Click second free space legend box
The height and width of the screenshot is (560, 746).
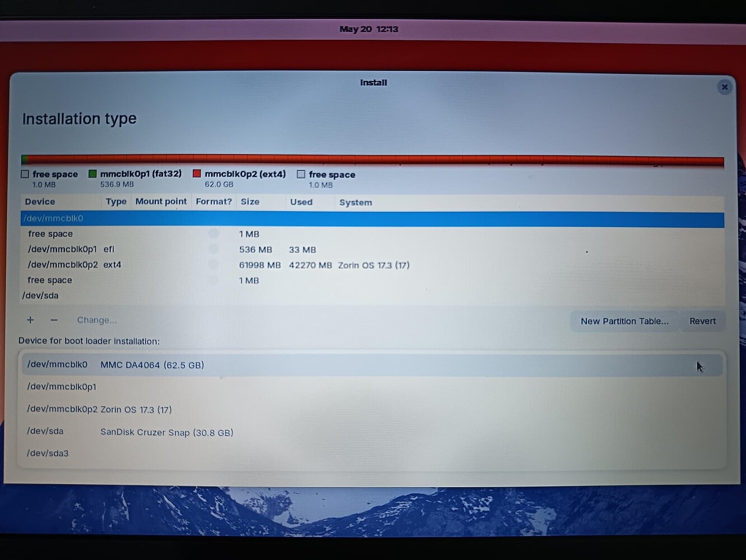pyautogui.click(x=301, y=175)
